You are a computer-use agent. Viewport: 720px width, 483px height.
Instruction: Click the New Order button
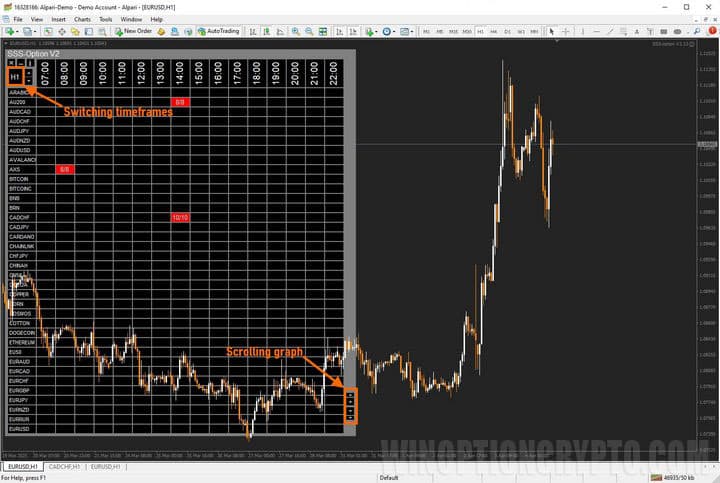(133, 31)
